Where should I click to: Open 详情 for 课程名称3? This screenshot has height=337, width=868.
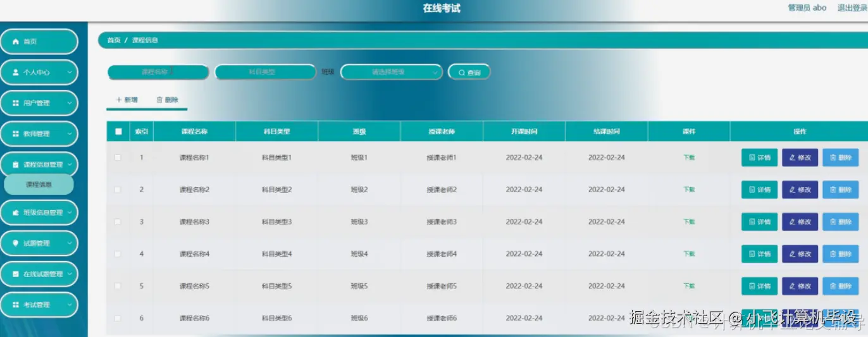coord(759,222)
